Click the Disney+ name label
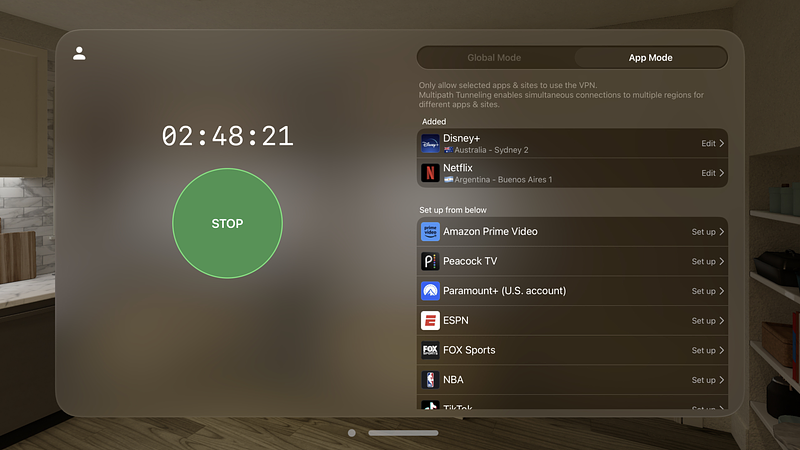800x450 pixels. [x=461, y=138]
